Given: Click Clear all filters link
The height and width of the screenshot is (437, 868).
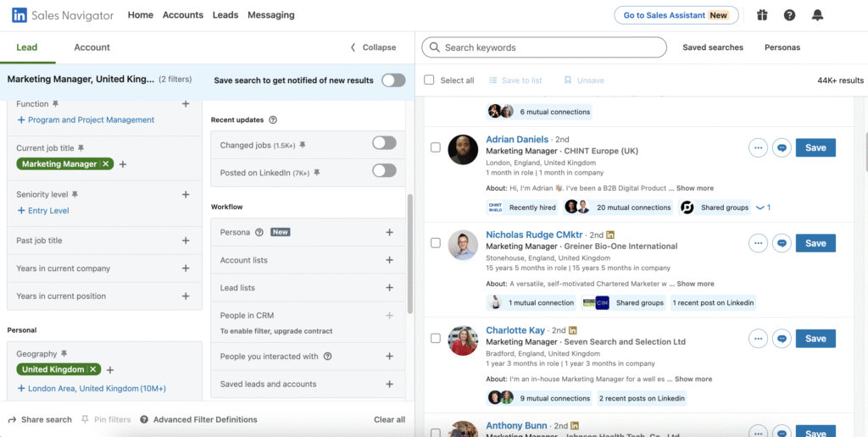Looking at the screenshot, I should [389, 419].
